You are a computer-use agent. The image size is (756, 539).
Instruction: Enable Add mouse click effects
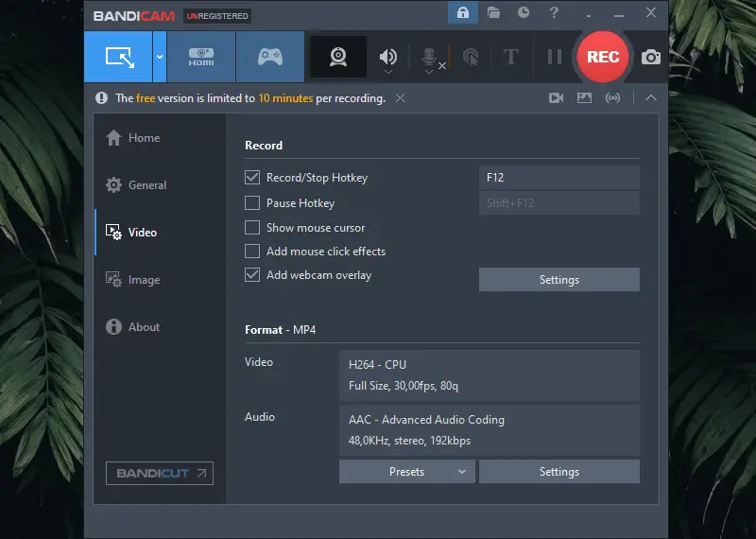point(252,251)
